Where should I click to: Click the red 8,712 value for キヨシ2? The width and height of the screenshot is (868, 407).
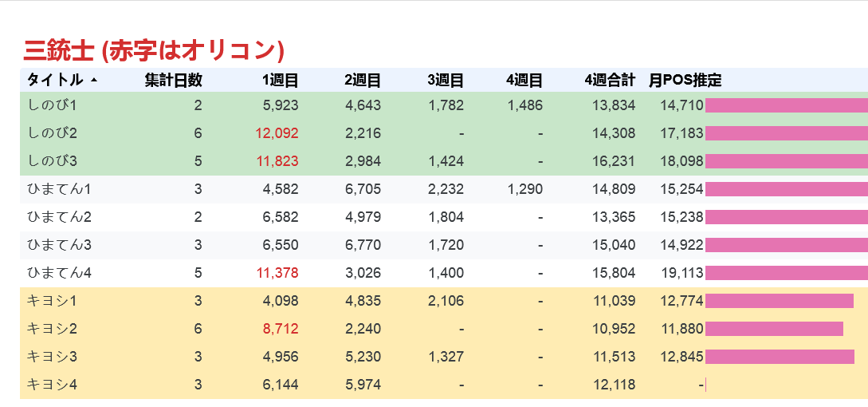pos(281,329)
